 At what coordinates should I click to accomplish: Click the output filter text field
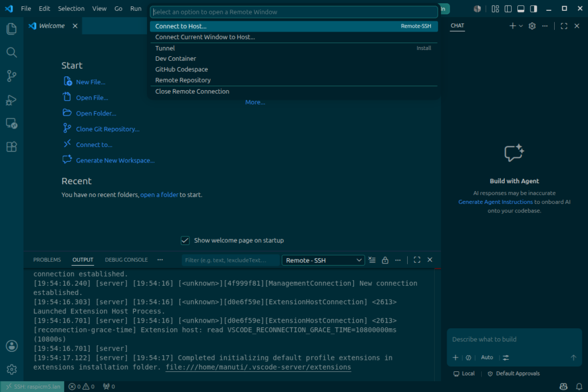[230, 260]
